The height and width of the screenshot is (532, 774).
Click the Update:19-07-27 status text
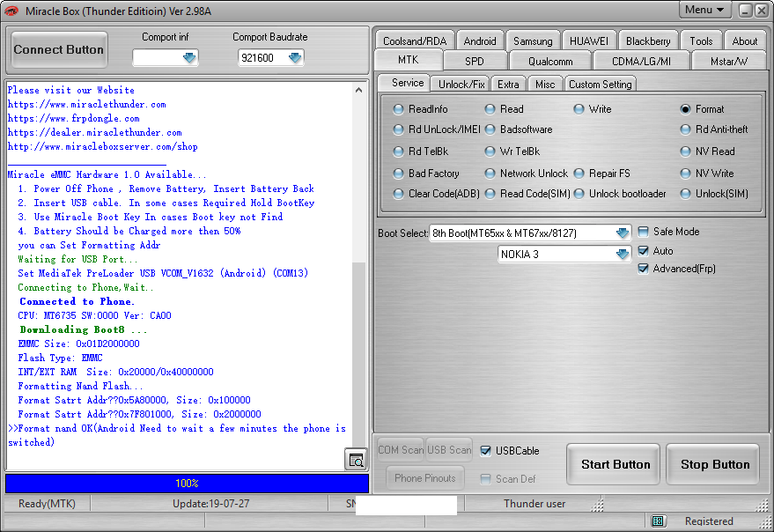[x=210, y=503]
